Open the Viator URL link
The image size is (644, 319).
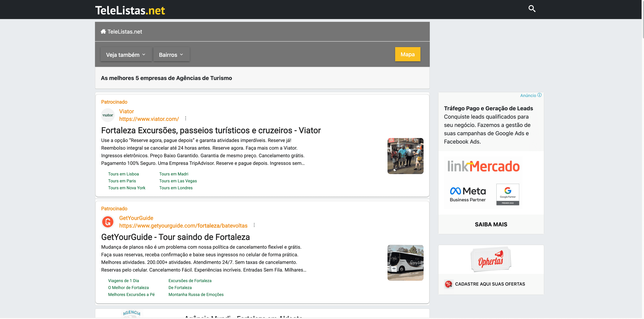tap(149, 119)
